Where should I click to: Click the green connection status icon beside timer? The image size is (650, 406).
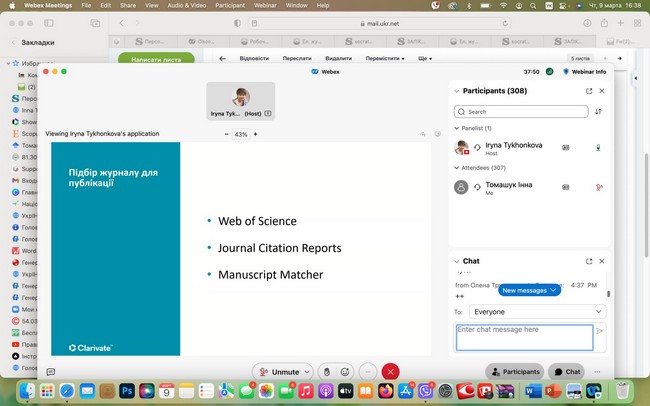[549, 71]
